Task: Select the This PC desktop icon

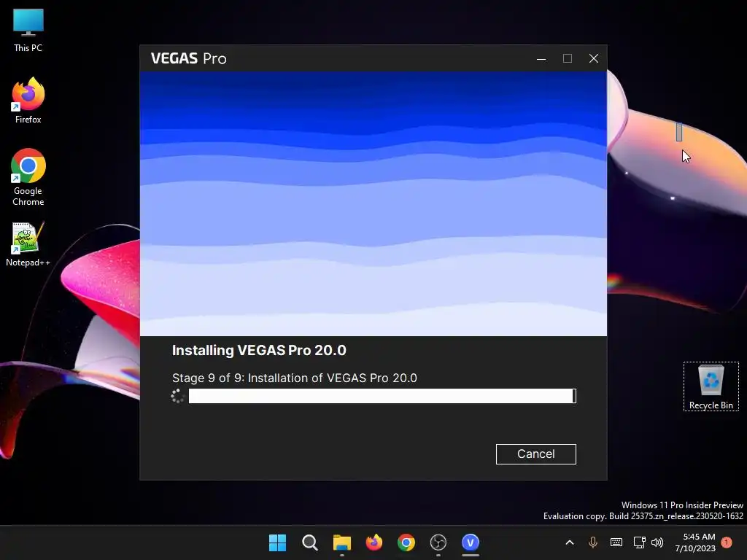Action: pos(28,31)
